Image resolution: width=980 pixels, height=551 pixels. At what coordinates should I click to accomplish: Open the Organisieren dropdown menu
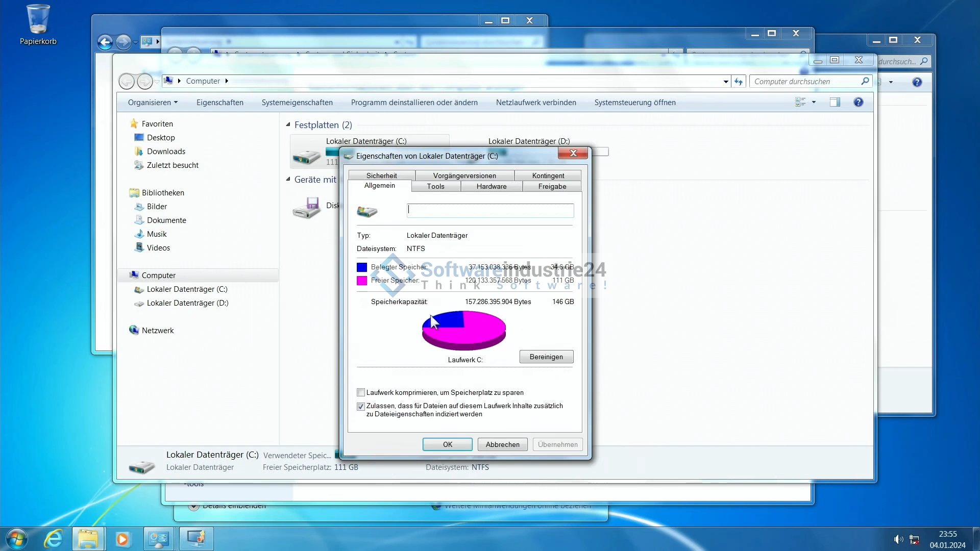click(x=153, y=103)
